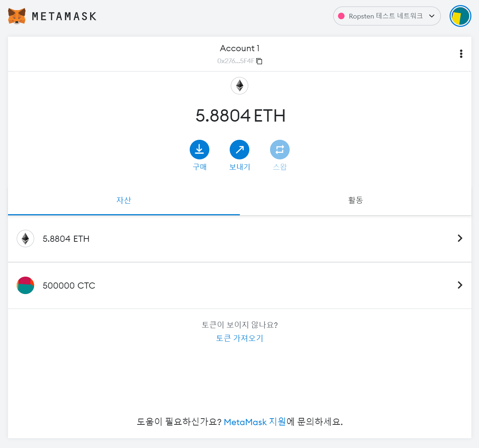
Task: Click the 토큰 가져오기 link
Action: pyautogui.click(x=239, y=338)
